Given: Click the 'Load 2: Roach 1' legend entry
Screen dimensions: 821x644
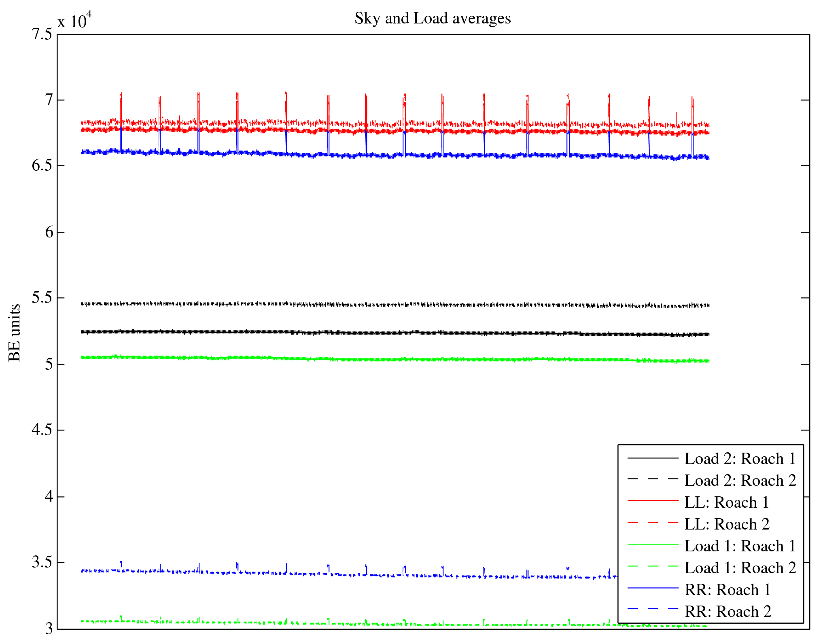Looking at the screenshot, I should tap(740, 459).
